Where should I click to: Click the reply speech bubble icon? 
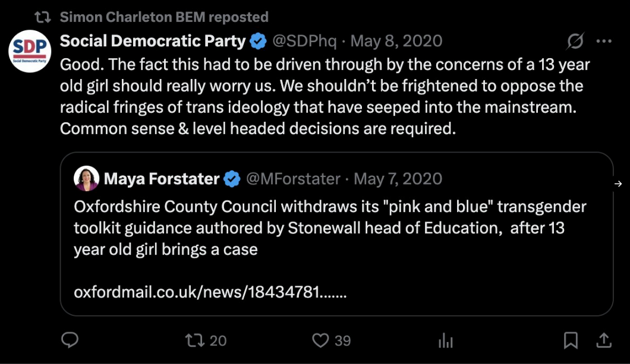[70, 340]
